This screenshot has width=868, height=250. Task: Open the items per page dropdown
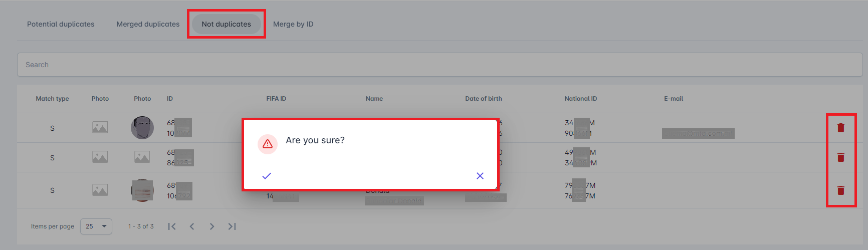pyautogui.click(x=96, y=226)
